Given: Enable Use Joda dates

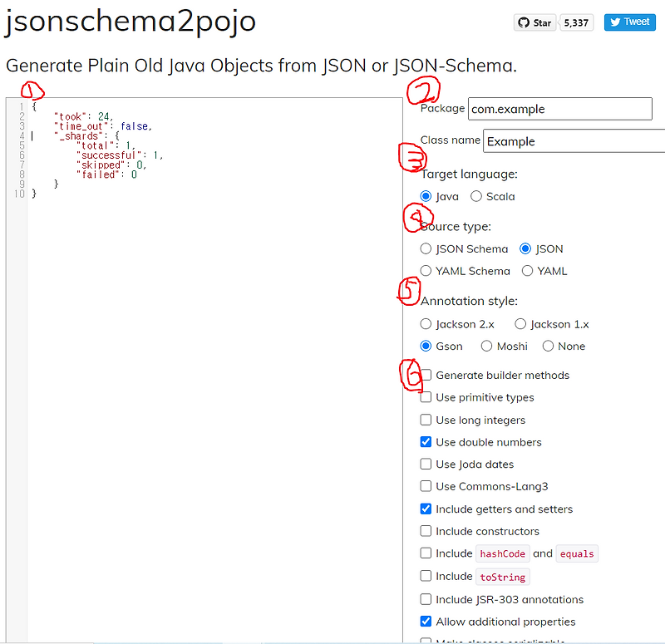Looking at the screenshot, I should [x=426, y=465].
